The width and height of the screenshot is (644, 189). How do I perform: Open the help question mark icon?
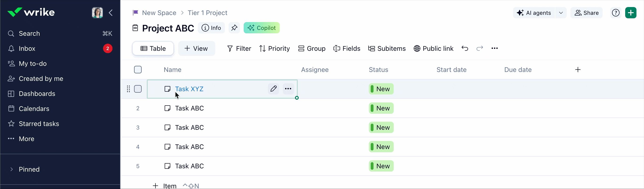pos(616,13)
